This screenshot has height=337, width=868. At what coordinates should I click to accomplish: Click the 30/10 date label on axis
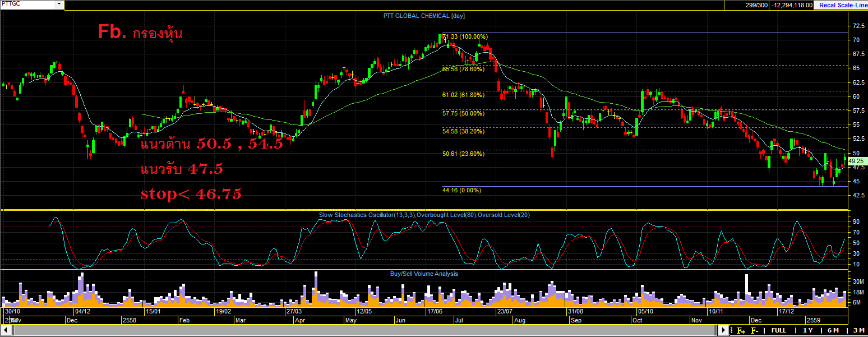pyautogui.click(x=12, y=311)
